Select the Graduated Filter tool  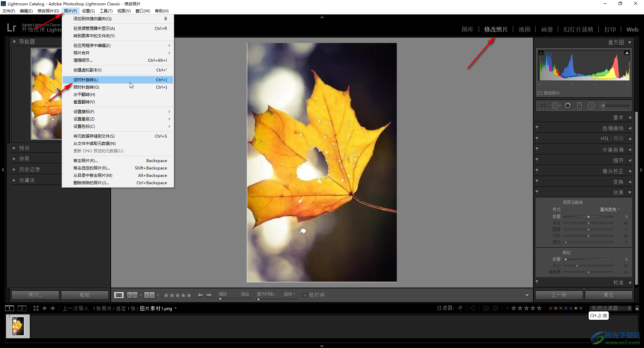tap(579, 106)
